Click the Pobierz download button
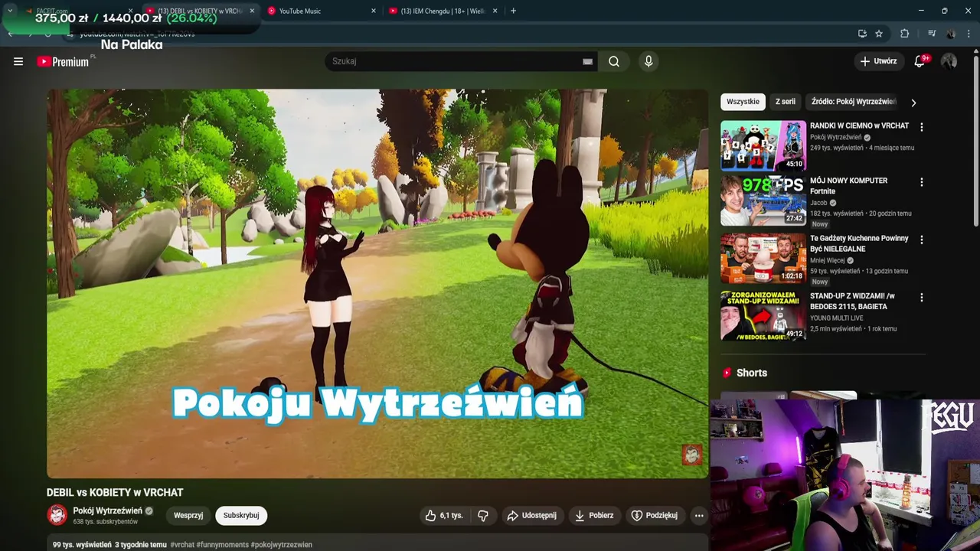This screenshot has height=551, width=980. pos(594,516)
